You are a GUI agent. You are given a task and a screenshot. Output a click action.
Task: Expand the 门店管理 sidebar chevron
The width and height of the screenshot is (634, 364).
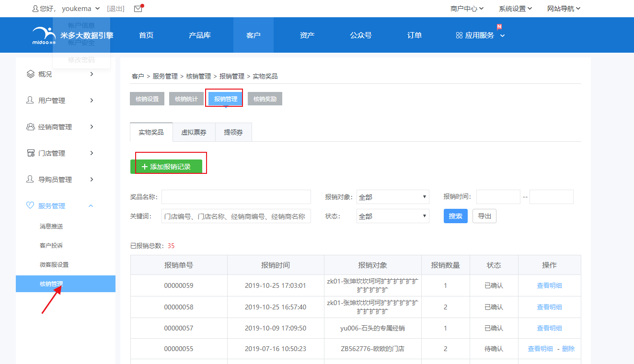tap(92, 153)
